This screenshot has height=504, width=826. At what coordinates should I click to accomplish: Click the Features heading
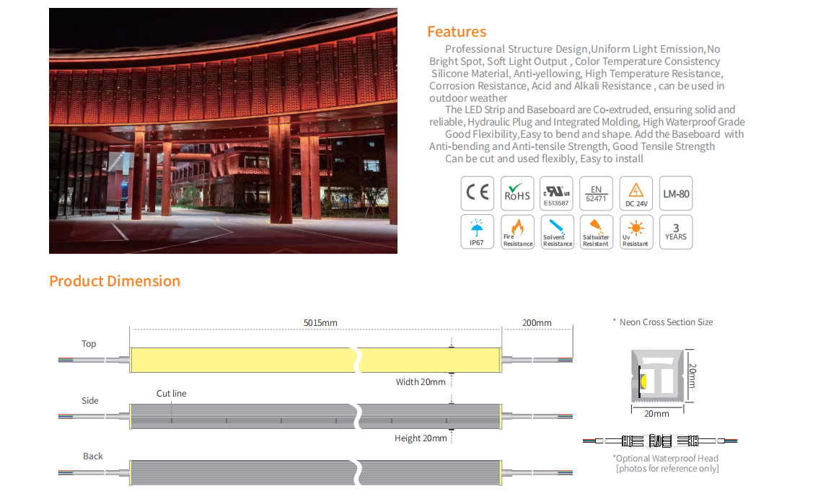[x=457, y=32]
